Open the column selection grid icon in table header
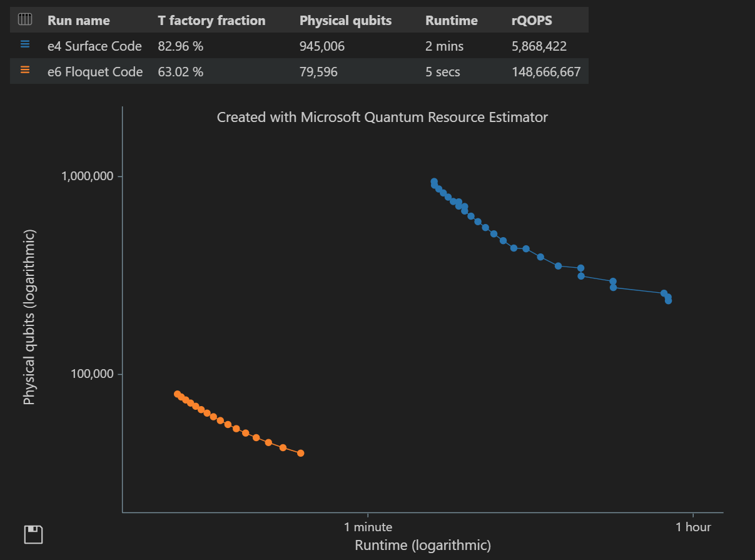This screenshot has height=560, width=755. click(x=24, y=19)
